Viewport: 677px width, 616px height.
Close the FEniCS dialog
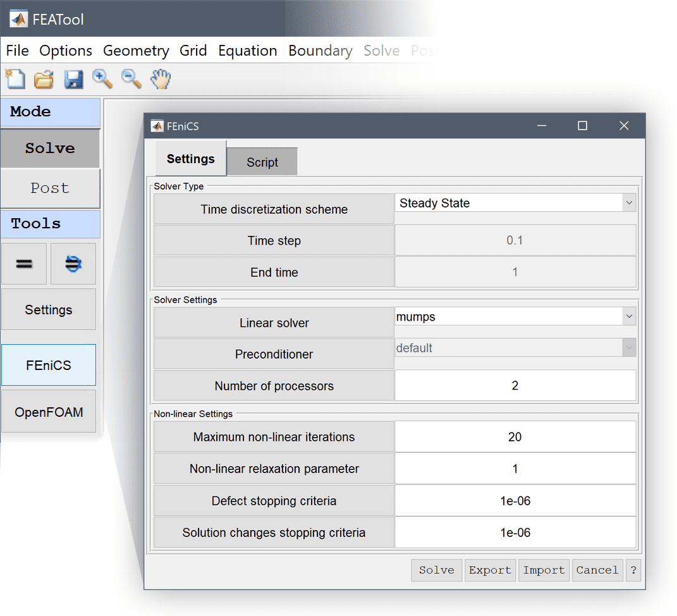coord(623,126)
